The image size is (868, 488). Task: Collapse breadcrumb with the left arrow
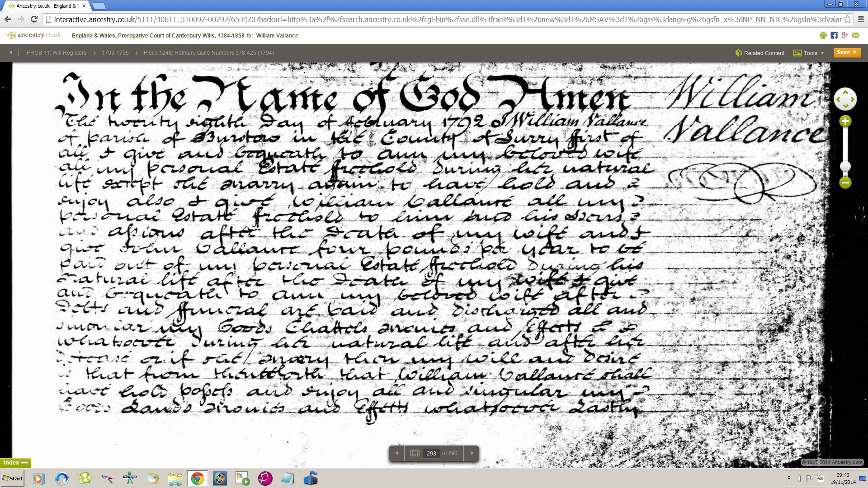click(x=10, y=52)
